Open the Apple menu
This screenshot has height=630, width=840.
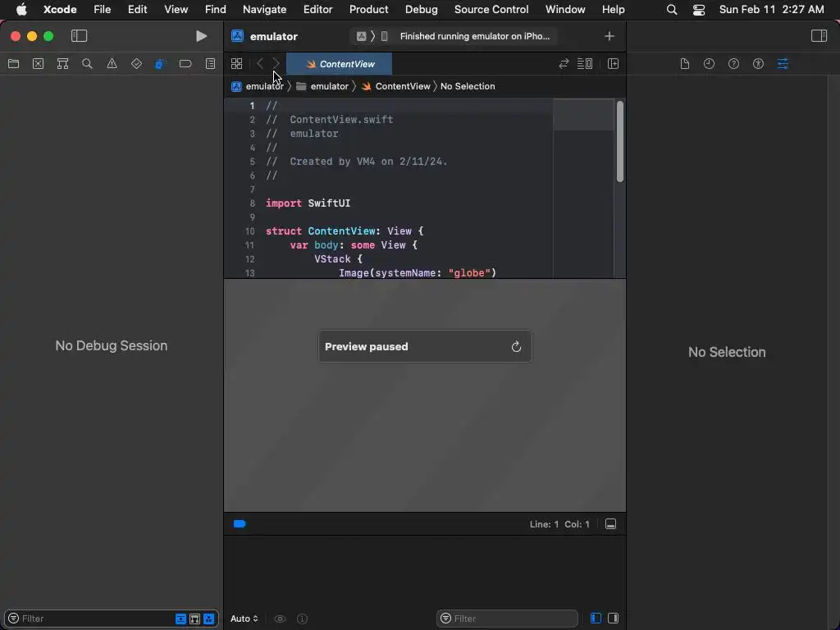tap(21, 9)
